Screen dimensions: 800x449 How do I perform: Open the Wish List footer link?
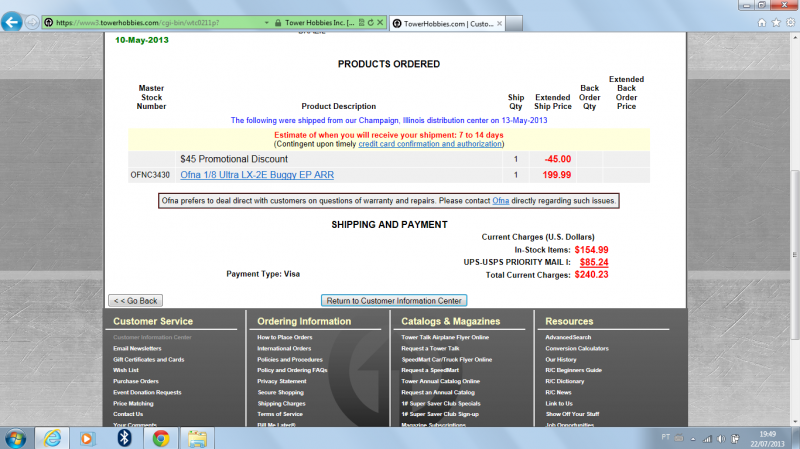(126, 370)
